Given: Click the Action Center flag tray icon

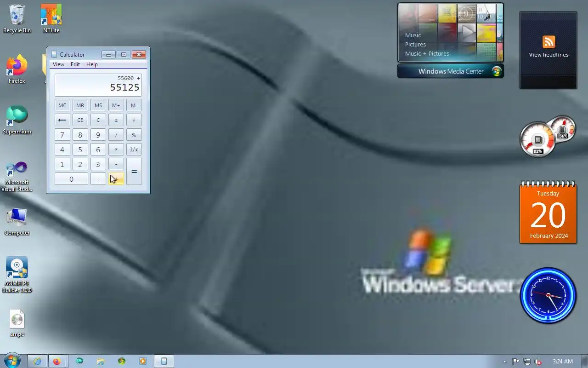Looking at the screenshot, I should [x=515, y=362].
